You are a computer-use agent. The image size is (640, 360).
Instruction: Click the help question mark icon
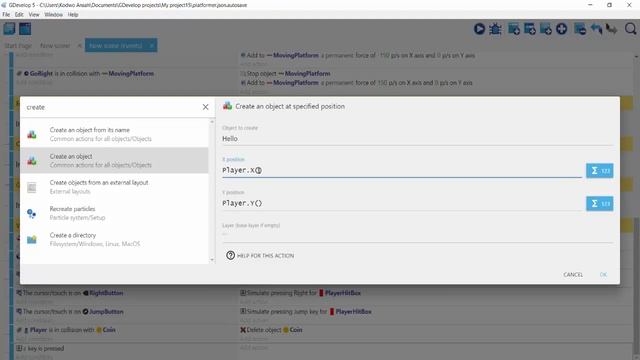(x=231, y=256)
